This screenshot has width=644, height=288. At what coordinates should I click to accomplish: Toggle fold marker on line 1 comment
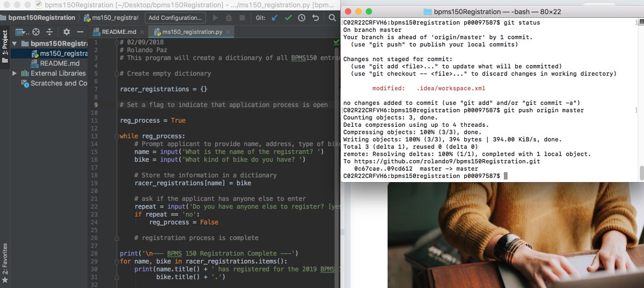point(117,42)
